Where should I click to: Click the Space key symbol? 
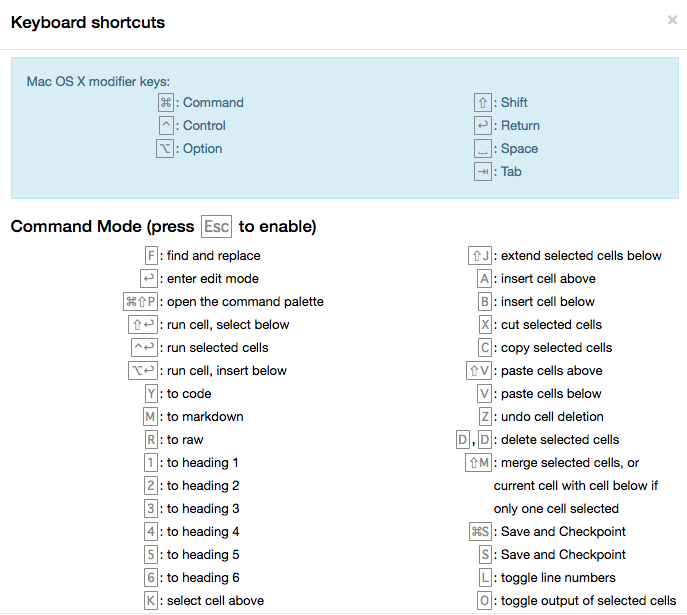tap(482, 148)
